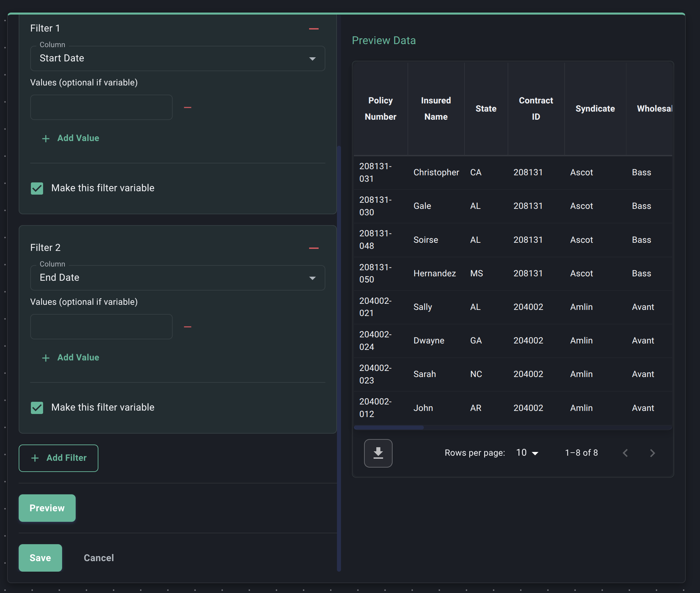
Task: Download the preview data
Action: point(378,453)
